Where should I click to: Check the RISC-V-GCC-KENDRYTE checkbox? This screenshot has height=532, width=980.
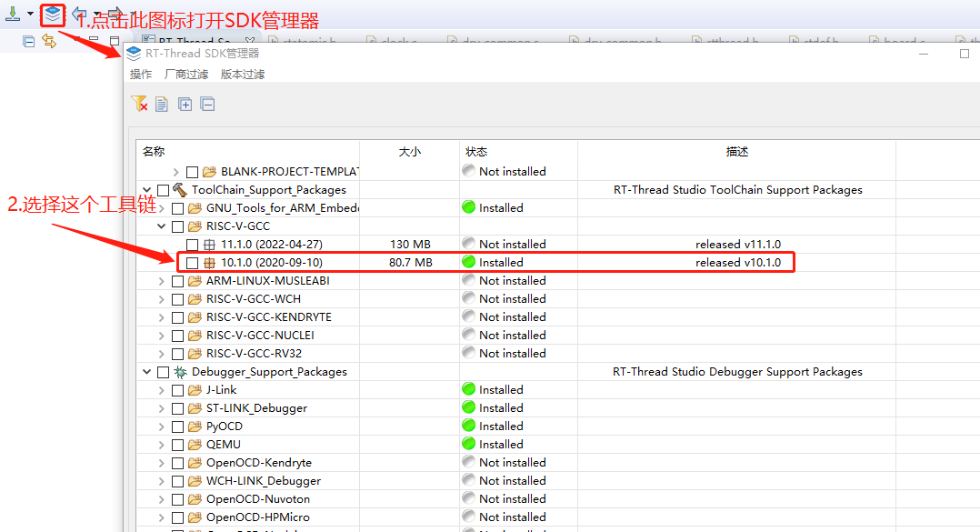(177, 317)
